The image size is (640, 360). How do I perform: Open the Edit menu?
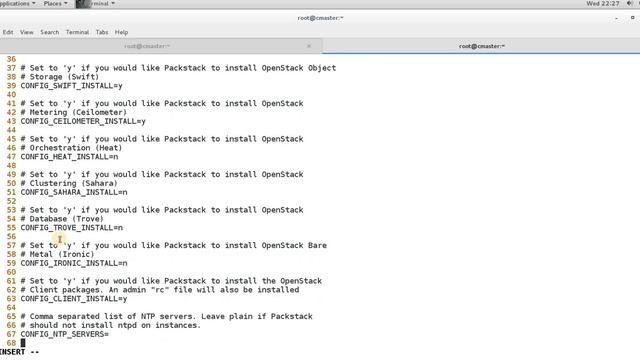8,32
